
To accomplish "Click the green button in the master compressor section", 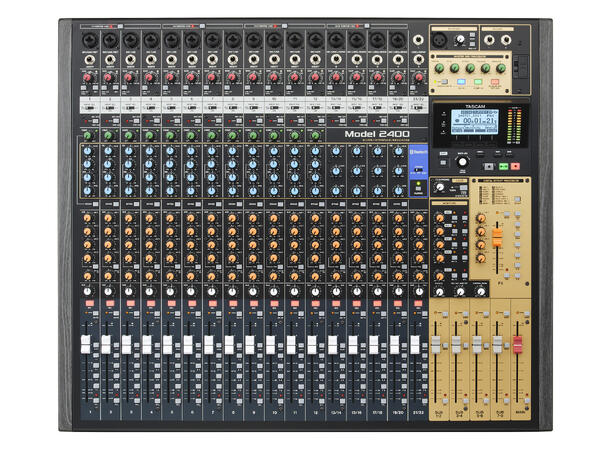I will click(478, 82).
